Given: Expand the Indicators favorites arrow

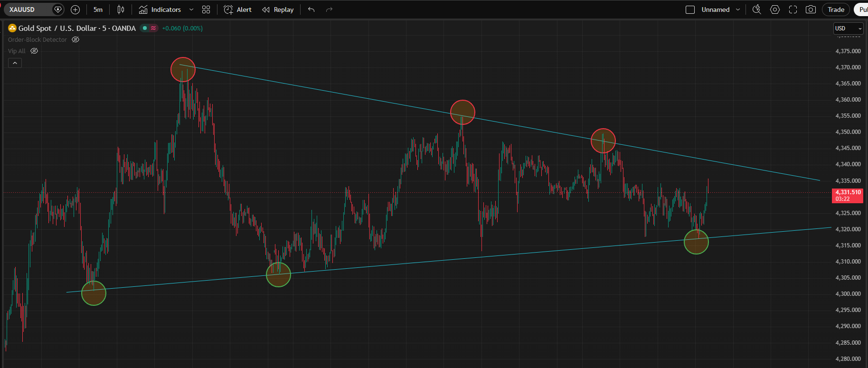Looking at the screenshot, I should click(191, 9).
